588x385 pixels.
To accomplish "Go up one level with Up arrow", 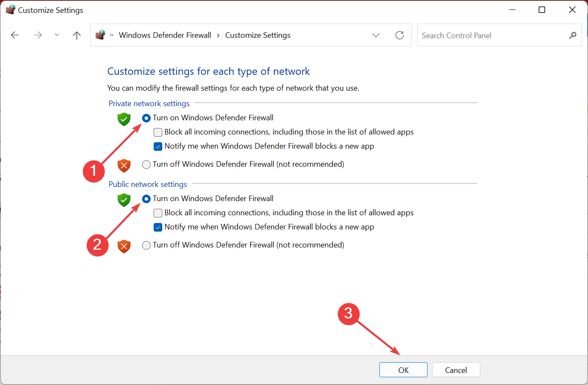I will pyautogui.click(x=77, y=35).
